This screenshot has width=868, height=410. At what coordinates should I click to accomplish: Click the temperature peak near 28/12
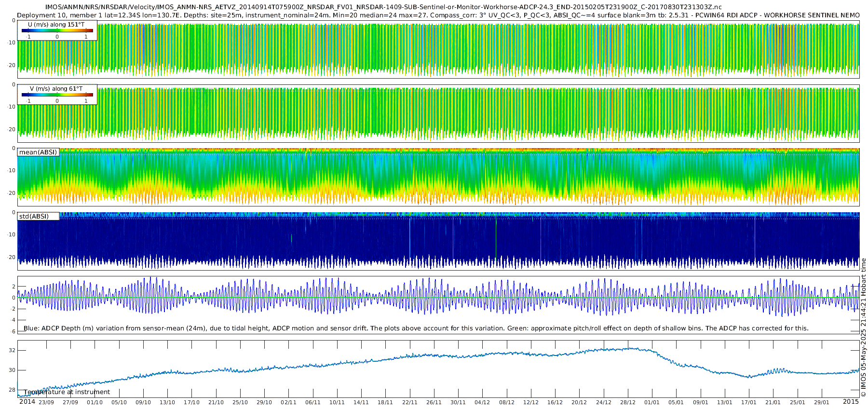point(629,348)
